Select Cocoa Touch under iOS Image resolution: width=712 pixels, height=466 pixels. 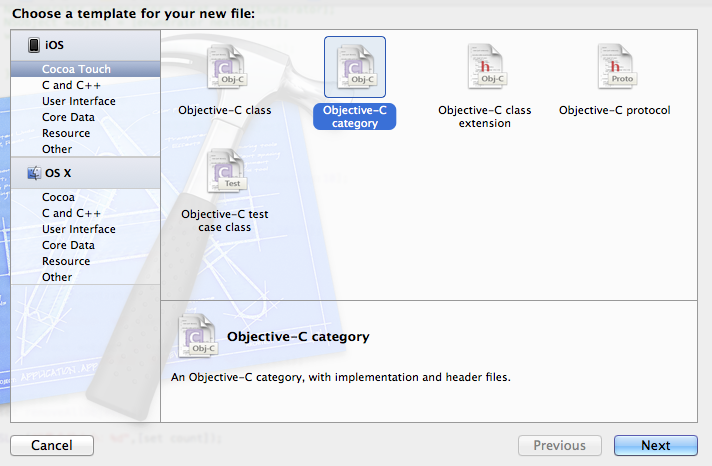click(x=85, y=69)
